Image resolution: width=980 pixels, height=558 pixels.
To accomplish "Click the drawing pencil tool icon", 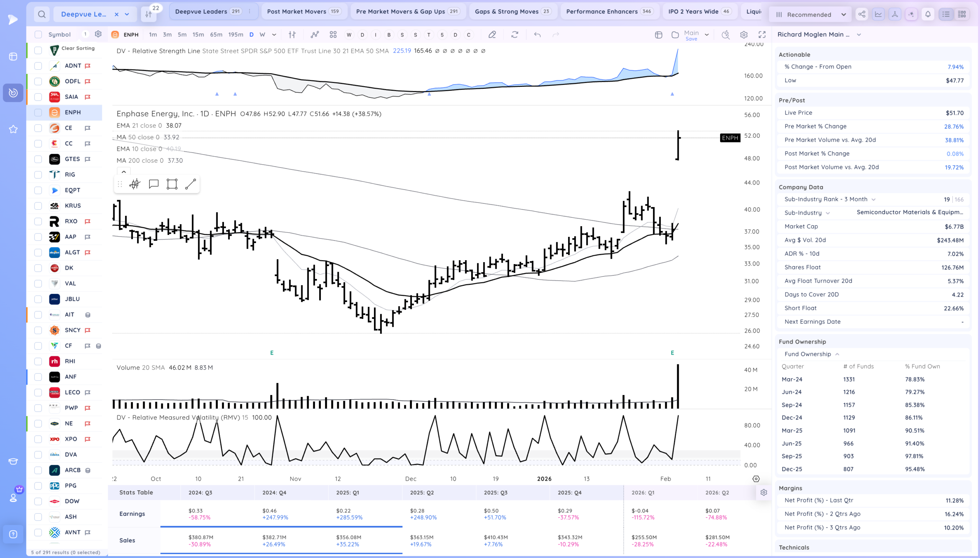I will pyautogui.click(x=492, y=35).
